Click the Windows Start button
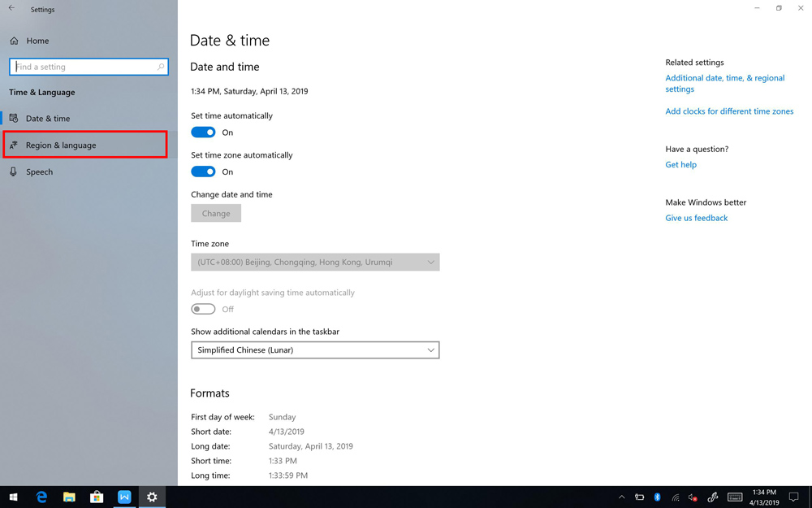Viewport: 812px width, 508px height. [x=14, y=497]
